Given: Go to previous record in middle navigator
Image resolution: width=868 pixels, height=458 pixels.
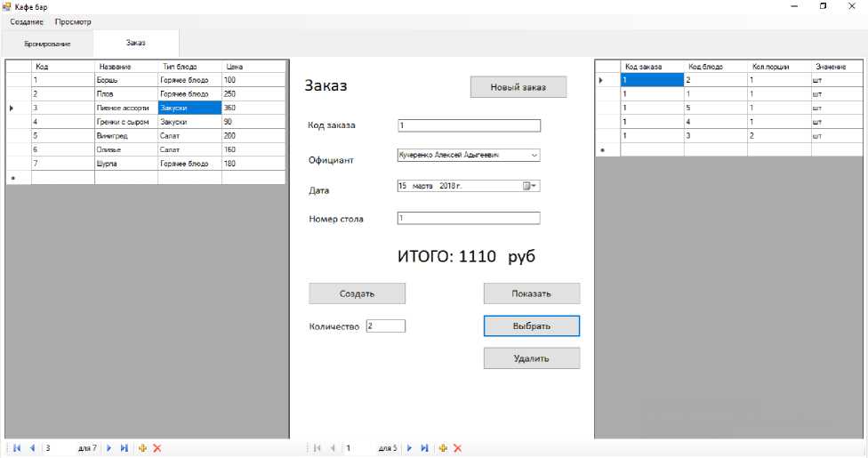Looking at the screenshot, I should (x=333, y=448).
